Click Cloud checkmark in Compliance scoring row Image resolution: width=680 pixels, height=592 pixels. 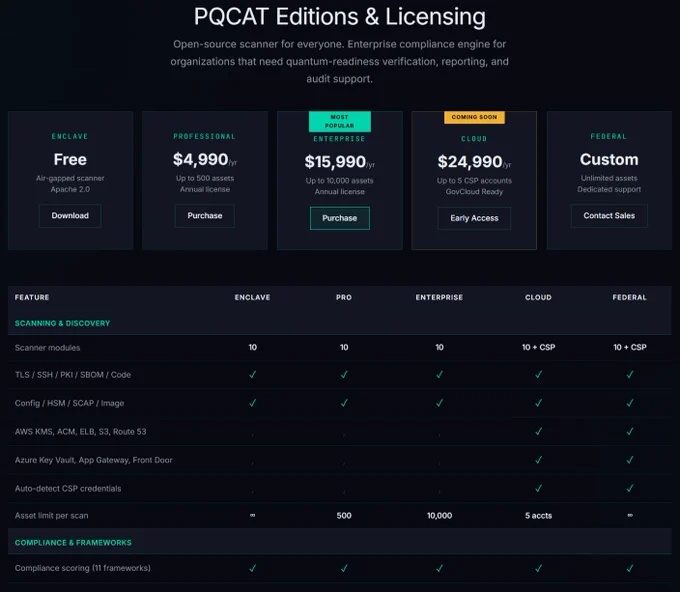point(538,568)
